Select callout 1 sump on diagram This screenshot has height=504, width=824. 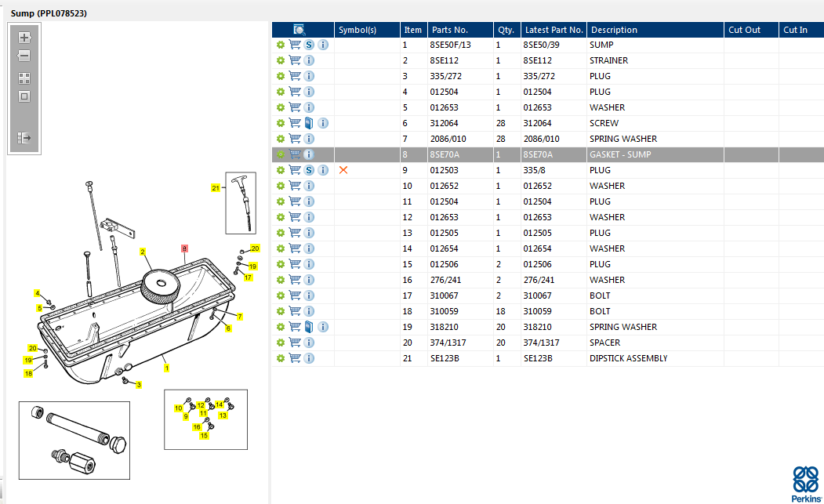166,368
